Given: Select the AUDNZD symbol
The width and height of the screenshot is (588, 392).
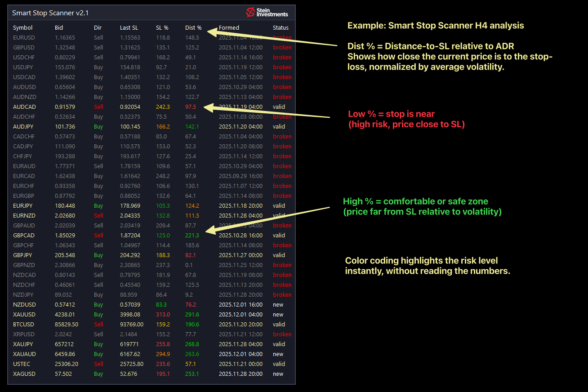Looking at the screenshot, I should (x=24, y=97).
